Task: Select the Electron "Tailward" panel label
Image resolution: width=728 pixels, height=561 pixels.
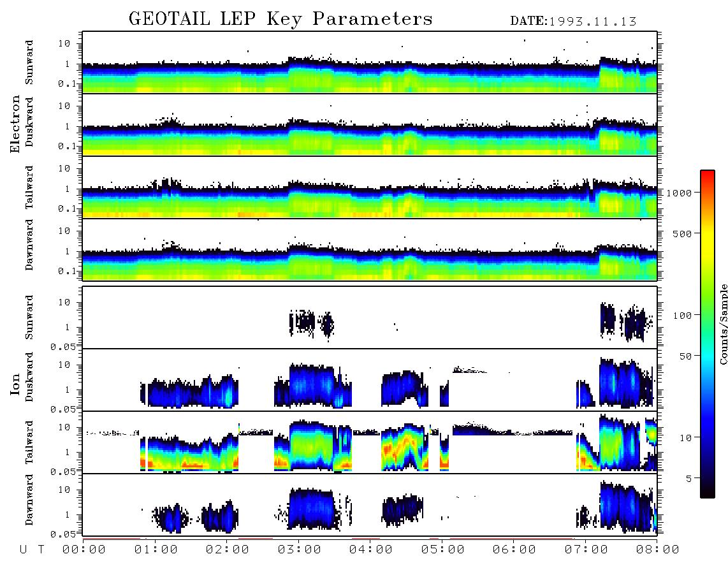Action: point(29,187)
